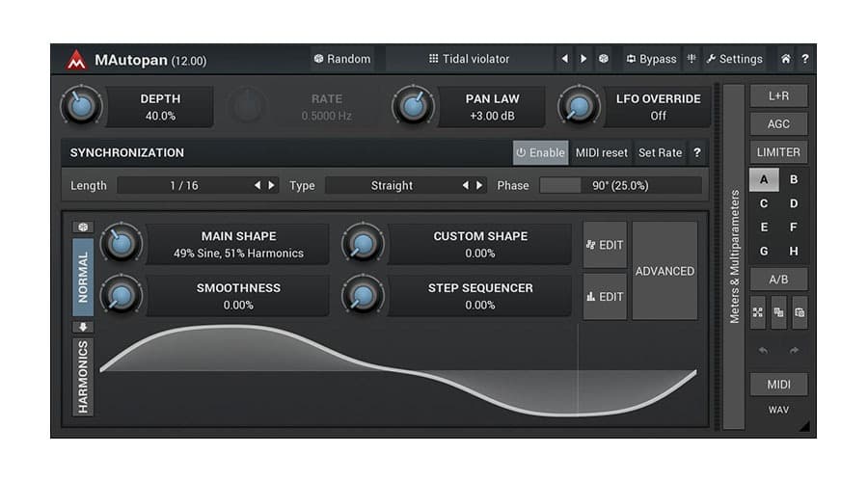Click the A/B compare button
Image resolution: width=868 pixels, height=482 pixels.
(778, 280)
